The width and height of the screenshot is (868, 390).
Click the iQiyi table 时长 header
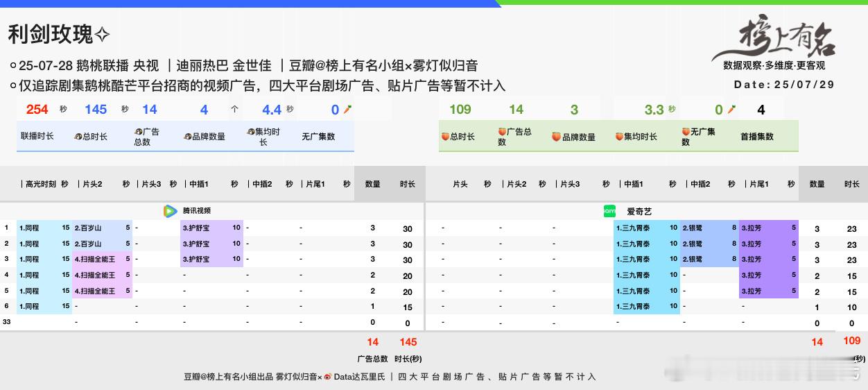coord(852,184)
